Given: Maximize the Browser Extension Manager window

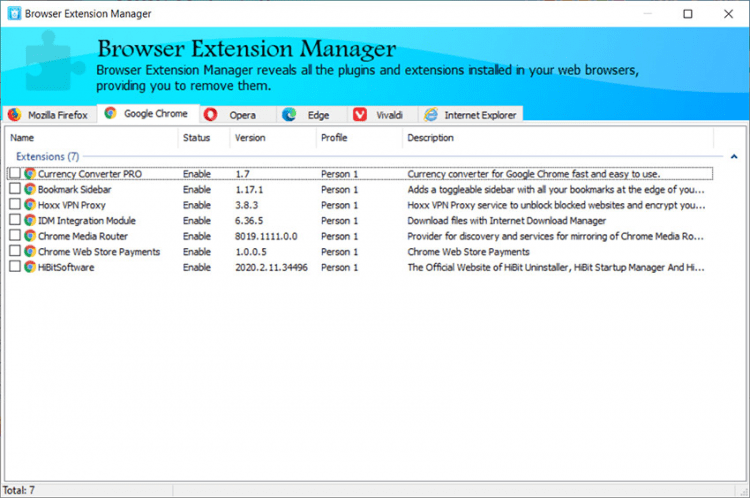Looking at the screenshot, I should pyautogui.click(x=687, y=14).
